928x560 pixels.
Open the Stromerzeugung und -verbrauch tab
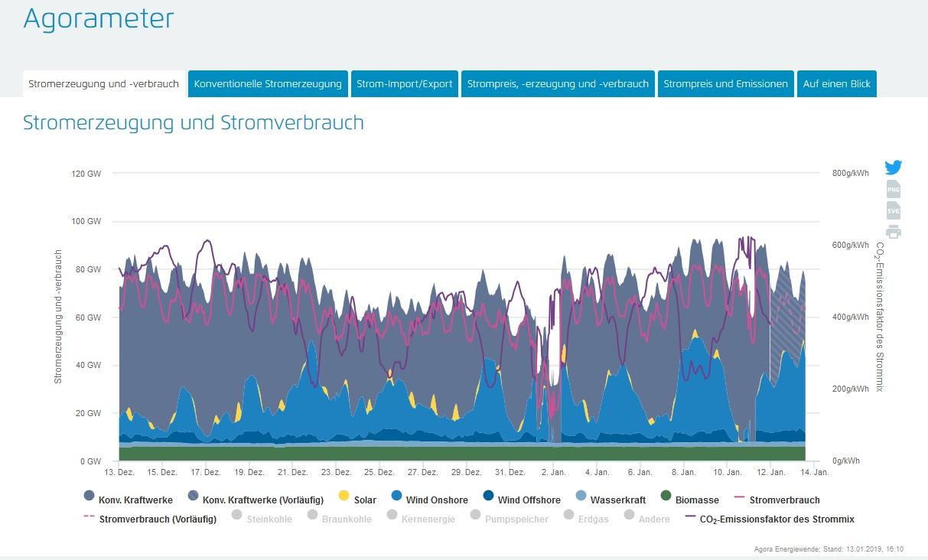104,84
